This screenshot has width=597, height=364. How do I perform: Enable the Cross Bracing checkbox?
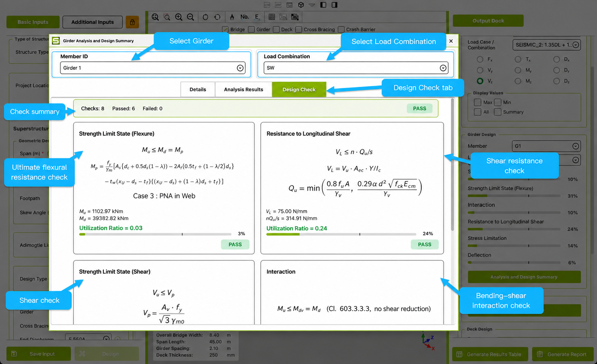[299, 29]
